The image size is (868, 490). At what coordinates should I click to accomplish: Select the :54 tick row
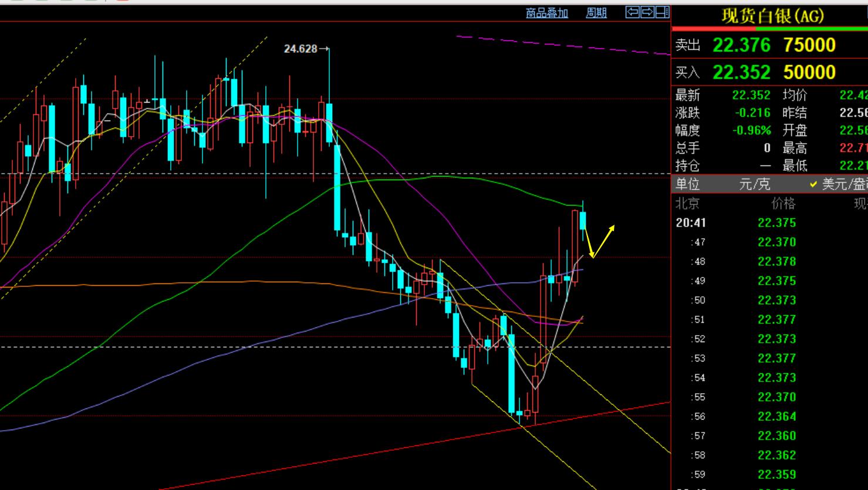[769, 377]
